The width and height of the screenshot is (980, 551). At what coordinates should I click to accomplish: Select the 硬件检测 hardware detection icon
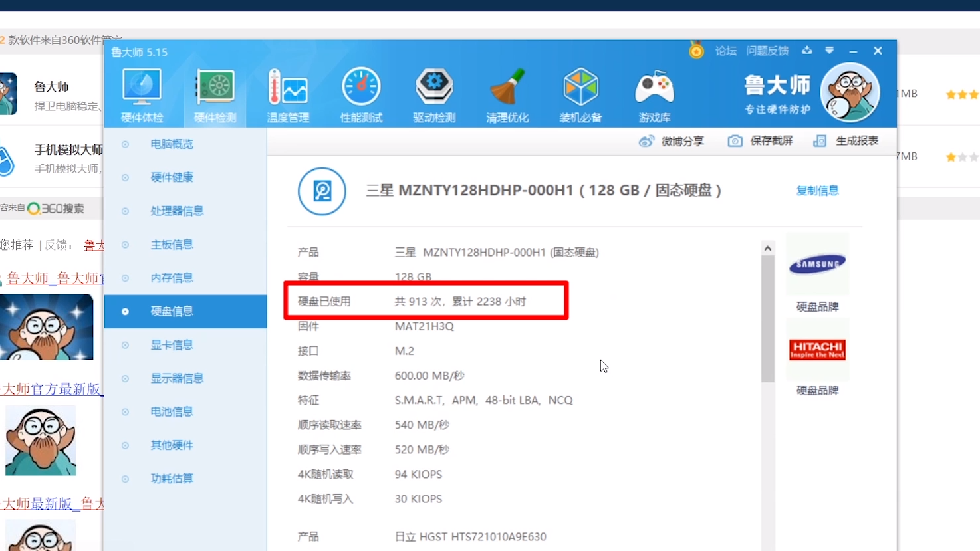coord(215,95)
